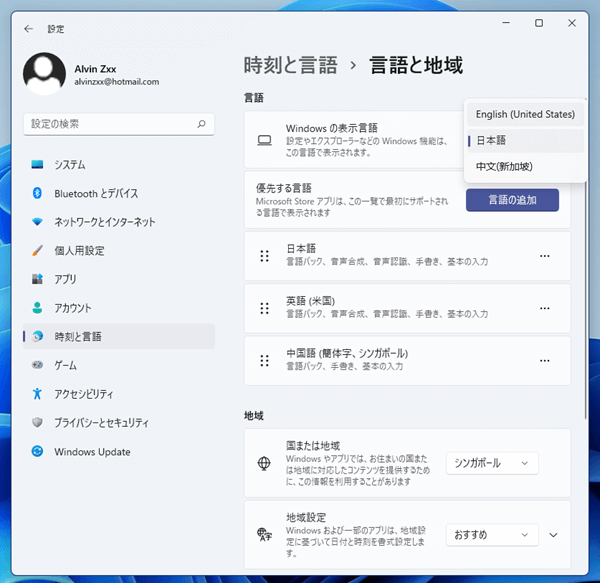Click the network wifi icon in the sidebar
This screenshot has height=583, width=600.
click(37, 222)
